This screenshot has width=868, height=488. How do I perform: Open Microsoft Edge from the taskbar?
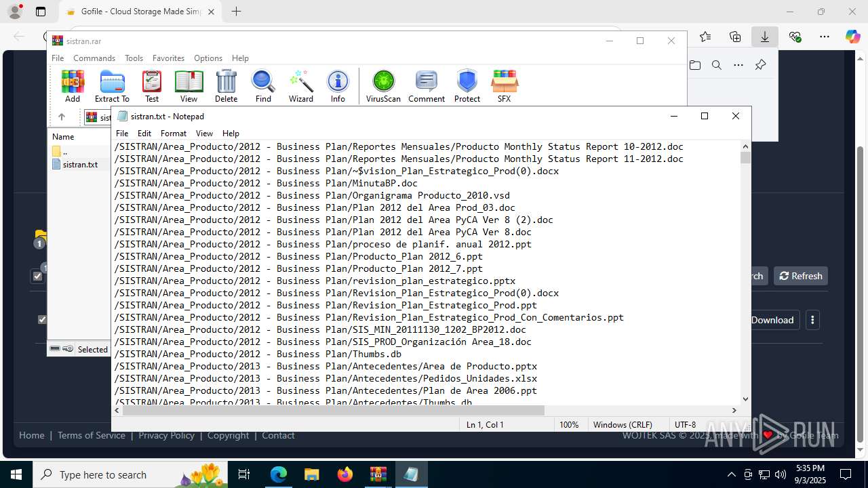[279, 474]
